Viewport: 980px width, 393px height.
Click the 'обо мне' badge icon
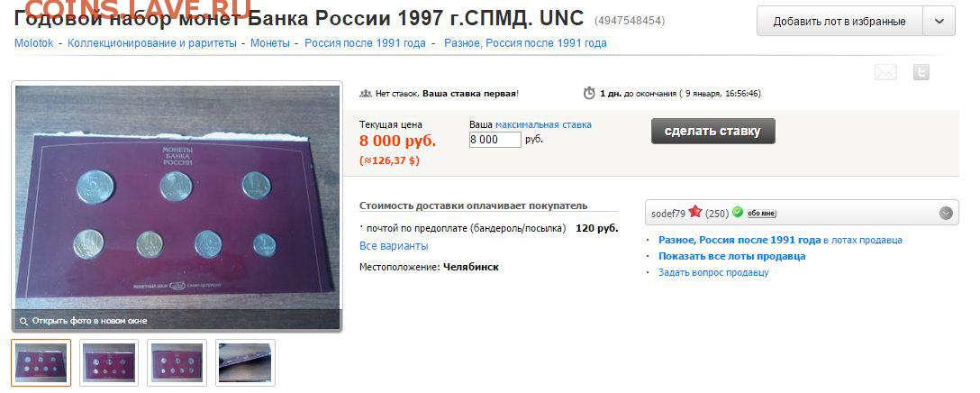tap(761, 214)
